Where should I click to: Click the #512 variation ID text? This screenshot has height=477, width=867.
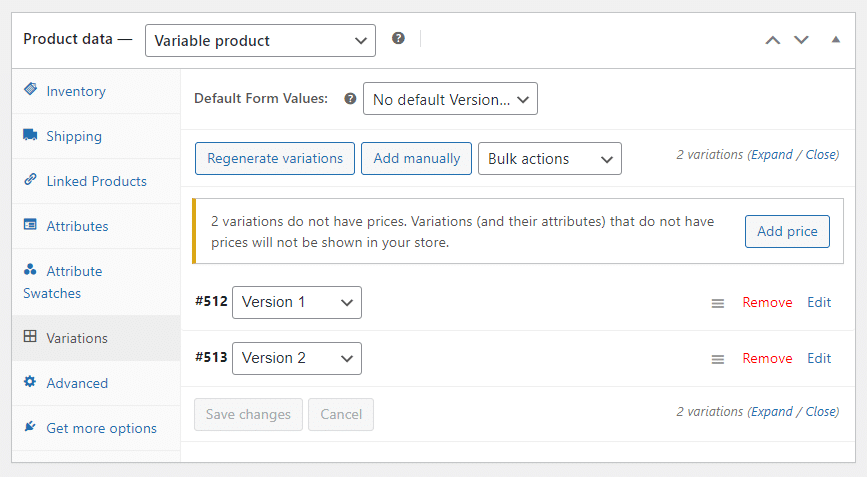211,301
